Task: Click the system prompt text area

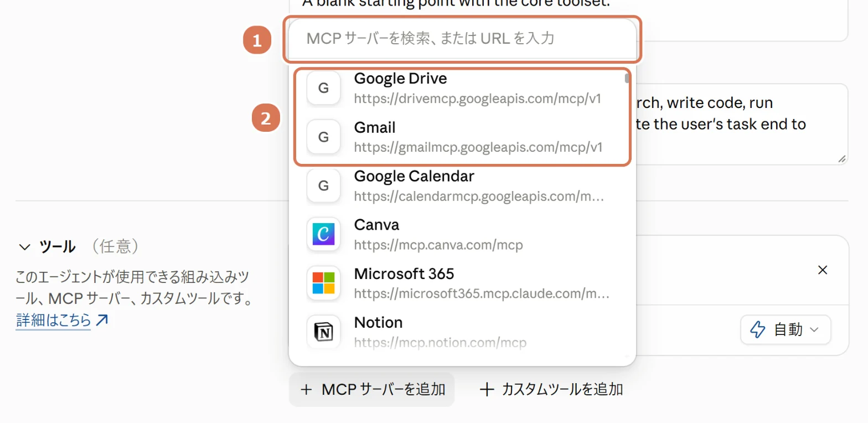Action: (742, 124)
